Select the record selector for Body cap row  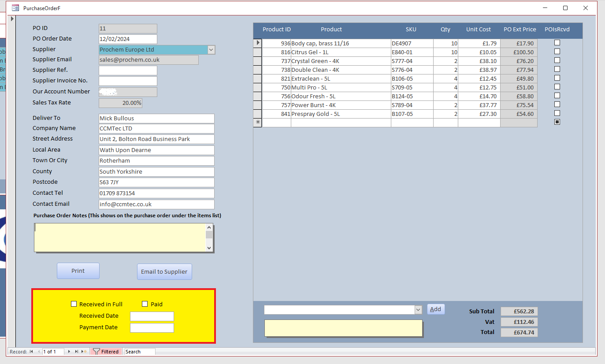257,43
